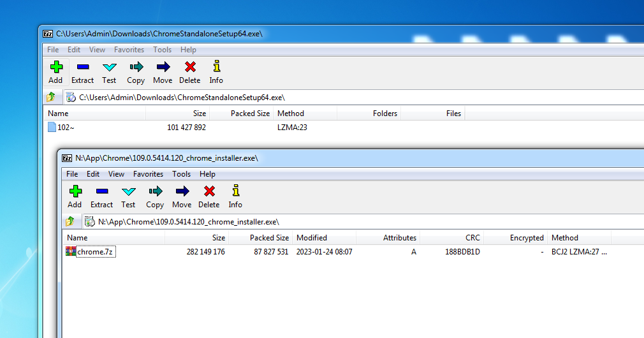Click Extract icon in chrome_installer window

(102, 191)
